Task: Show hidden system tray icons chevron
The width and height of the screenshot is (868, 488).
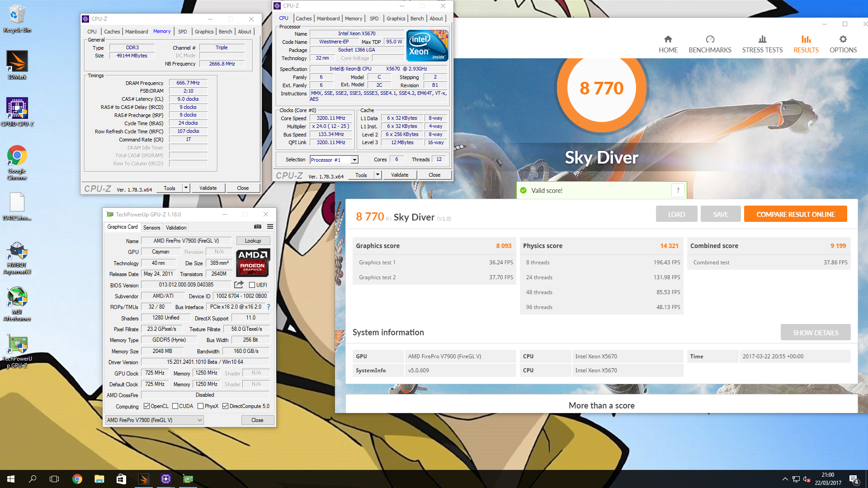Action: (x=785, y=479)
